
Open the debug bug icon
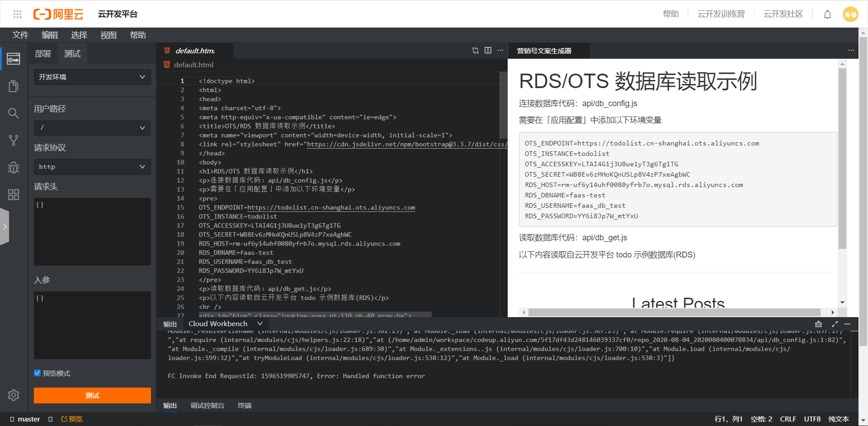point(14,168)
